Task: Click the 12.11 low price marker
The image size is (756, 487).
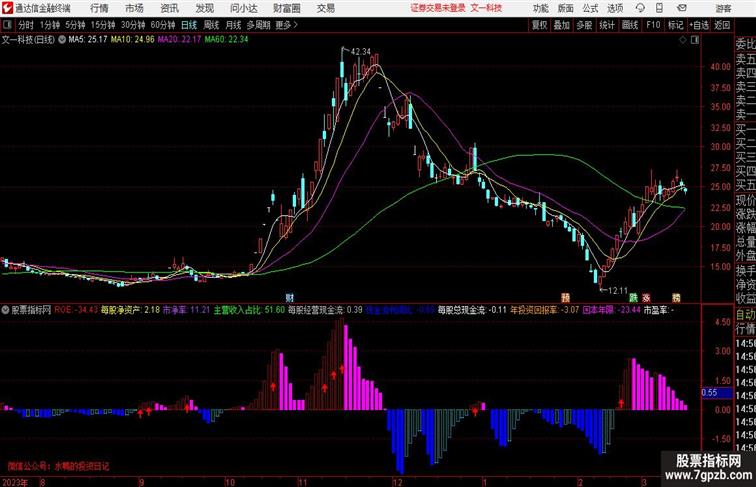Action: point(618,291)
